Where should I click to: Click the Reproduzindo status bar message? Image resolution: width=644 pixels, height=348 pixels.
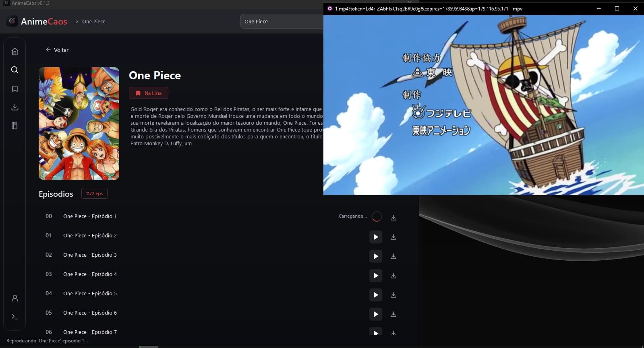click(47, 341)
